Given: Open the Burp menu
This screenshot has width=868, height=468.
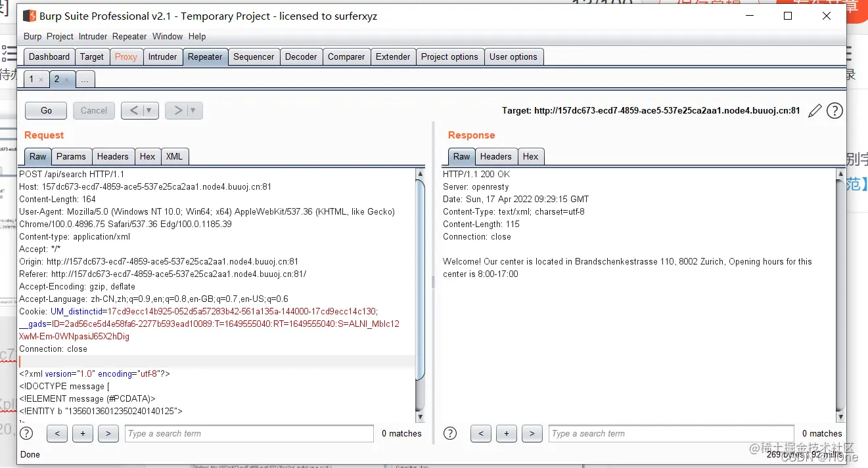Looking at the screenshot, I should pyautogui.click(x=32, y=36).
